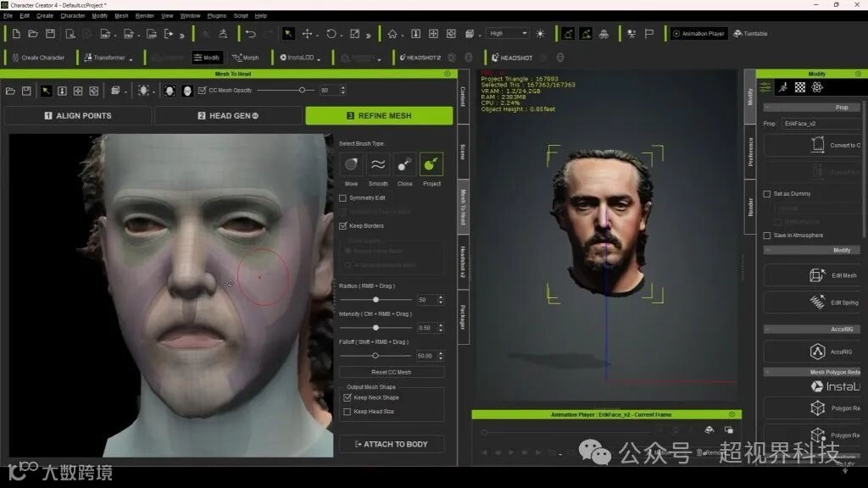Open the layers dropdown in Mesh To Head toolbar
The width and height of the screenshot is (868, 488).
click(x=119, y=91)
